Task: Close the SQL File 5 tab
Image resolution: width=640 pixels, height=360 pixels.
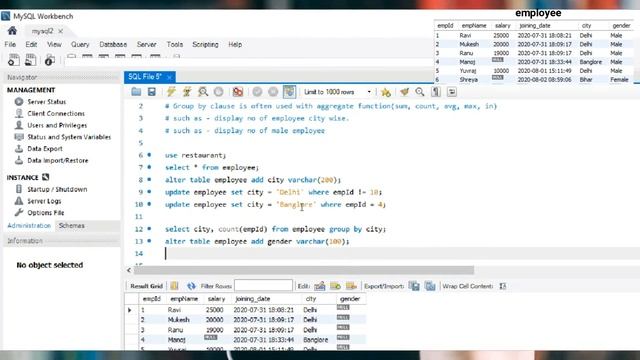Action: click(169, 77)
